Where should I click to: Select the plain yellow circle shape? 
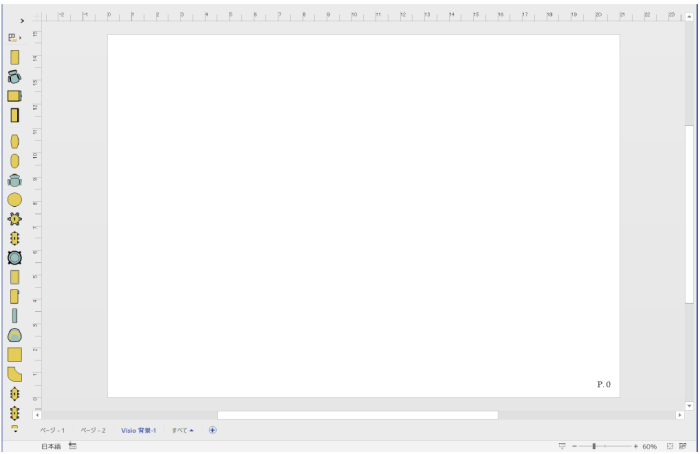15,199
